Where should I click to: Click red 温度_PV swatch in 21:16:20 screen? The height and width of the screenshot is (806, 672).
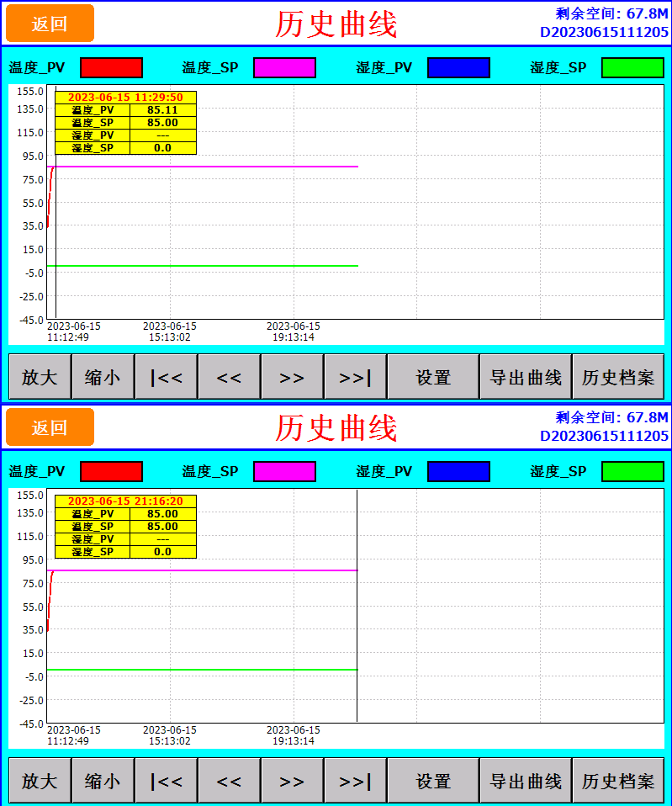[112, 471]
